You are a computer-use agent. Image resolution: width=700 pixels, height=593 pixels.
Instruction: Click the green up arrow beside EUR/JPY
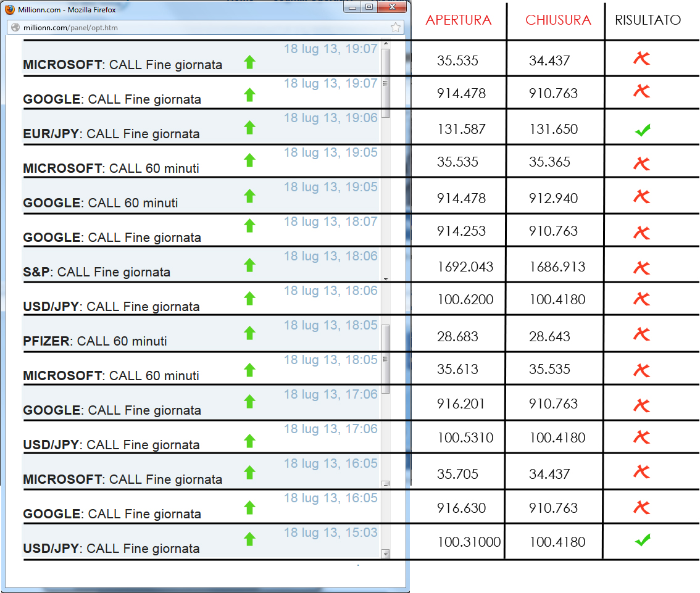tap(249, 128)
